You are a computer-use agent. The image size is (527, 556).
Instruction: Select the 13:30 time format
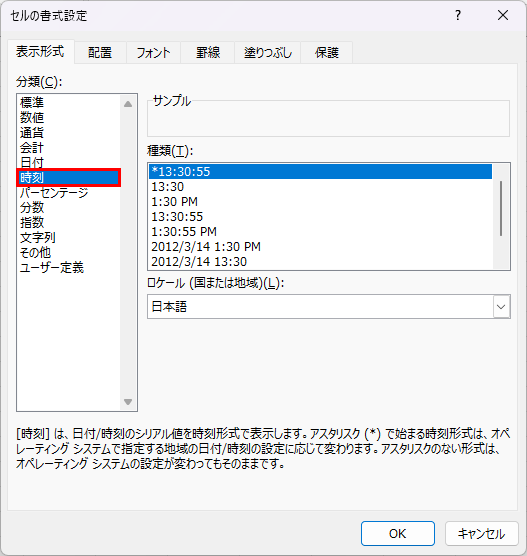tap(321, 187)
